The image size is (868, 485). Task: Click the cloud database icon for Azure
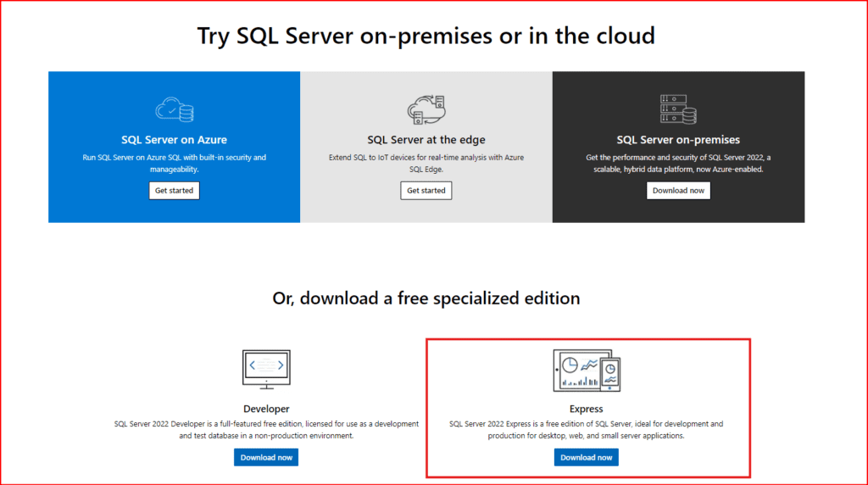click(174, 109)
